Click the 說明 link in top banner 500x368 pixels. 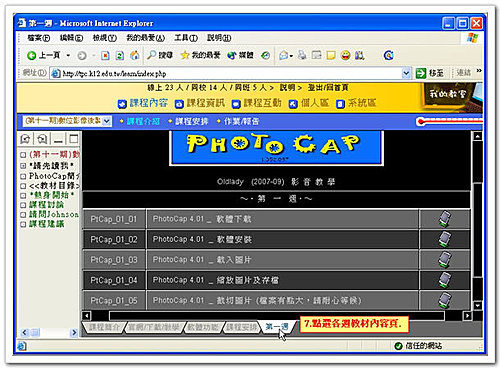tap(288, 88)
